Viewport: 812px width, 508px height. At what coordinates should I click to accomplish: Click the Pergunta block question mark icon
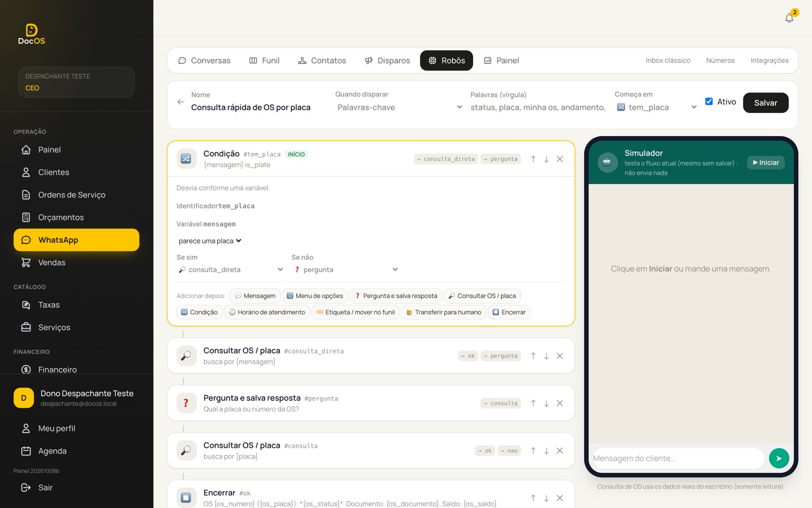point(186,403)
